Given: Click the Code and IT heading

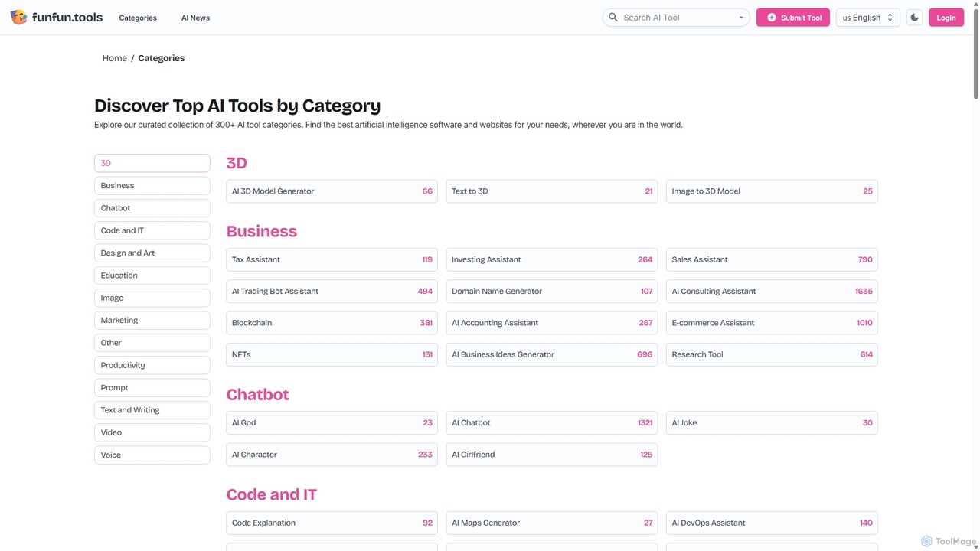Looking at the screenshot, I should pos(271,495).
